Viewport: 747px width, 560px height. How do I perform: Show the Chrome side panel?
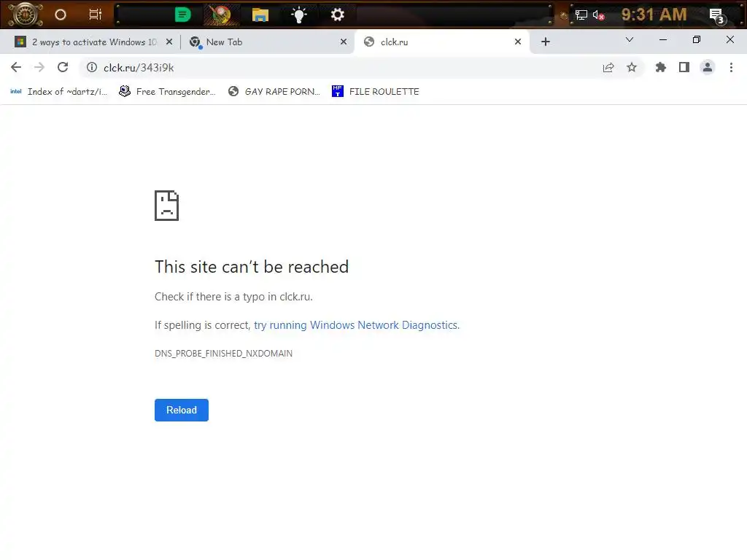(684, 68)
